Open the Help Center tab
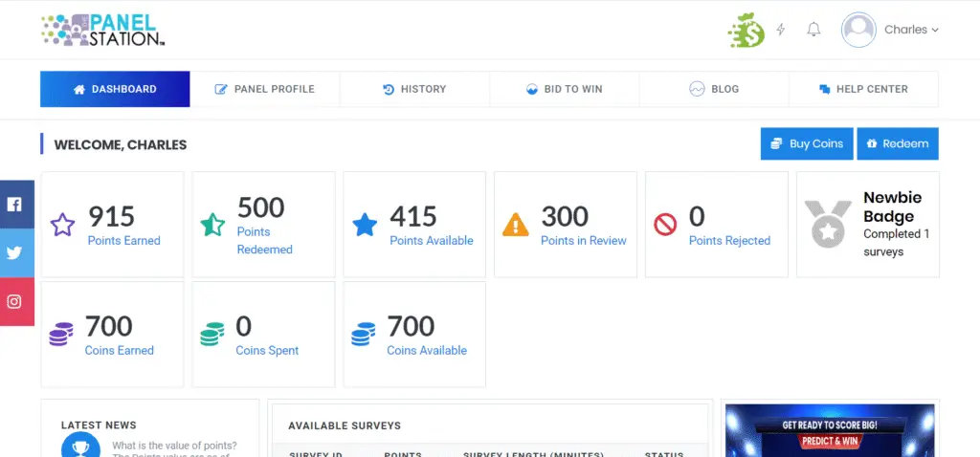The width and height of the screenshot is (980, 457). point(863,89)
